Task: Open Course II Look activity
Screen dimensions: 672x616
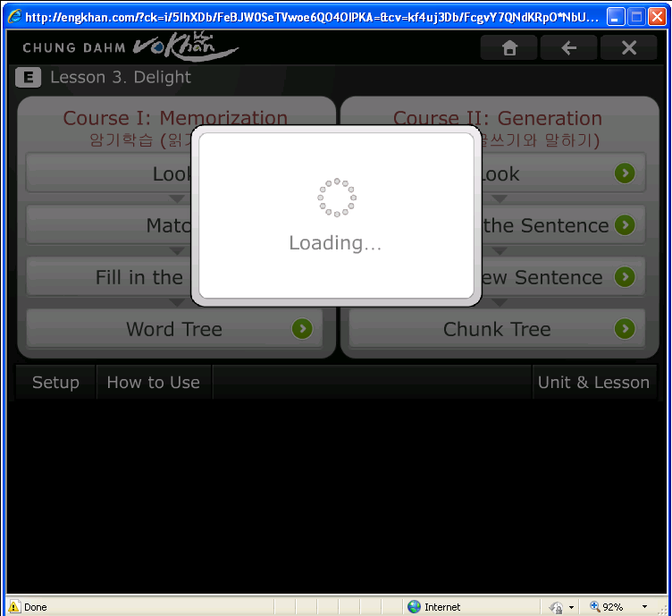Action: coord(564,173)
